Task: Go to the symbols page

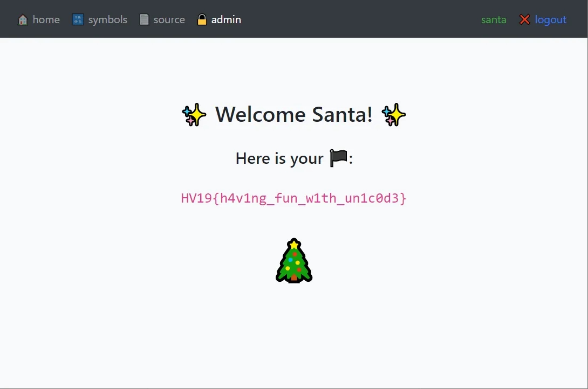Action: (x=107, y=20)
